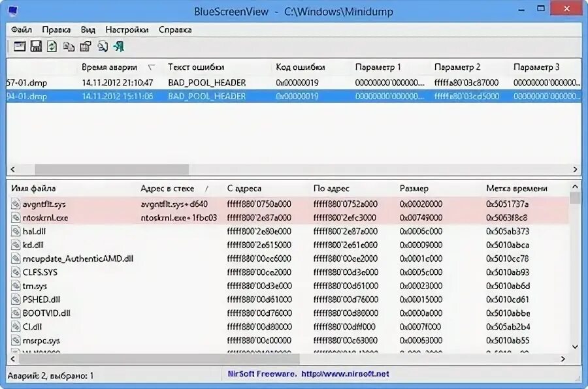Viewport: 588px width, 389px height.
Task: Open the Настройки menu
Action: 127,29
